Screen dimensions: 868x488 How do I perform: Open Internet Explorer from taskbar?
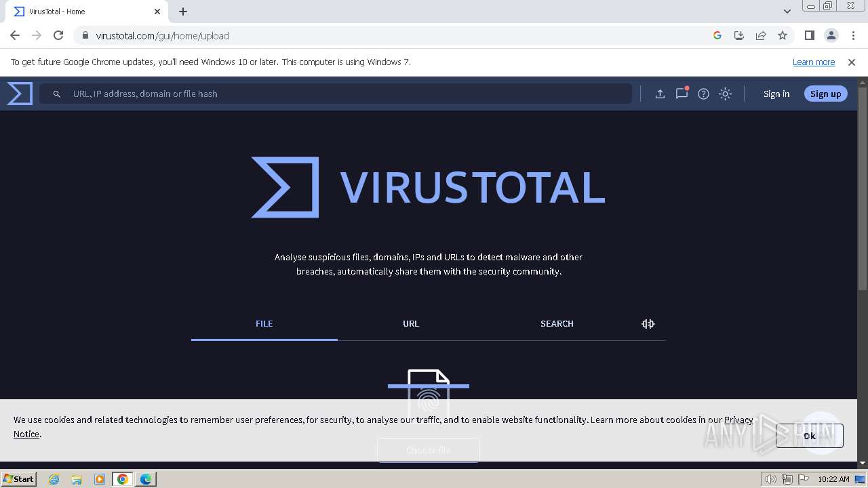tap(54, 479)
